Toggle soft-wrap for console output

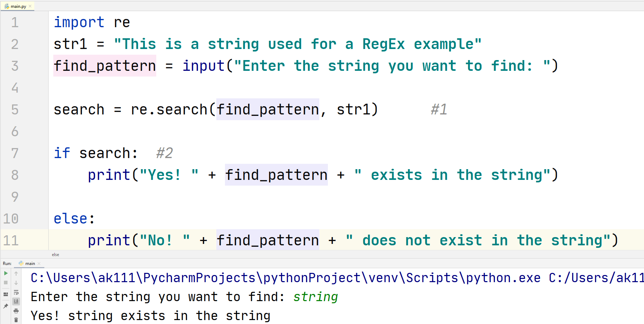[16, 292]
